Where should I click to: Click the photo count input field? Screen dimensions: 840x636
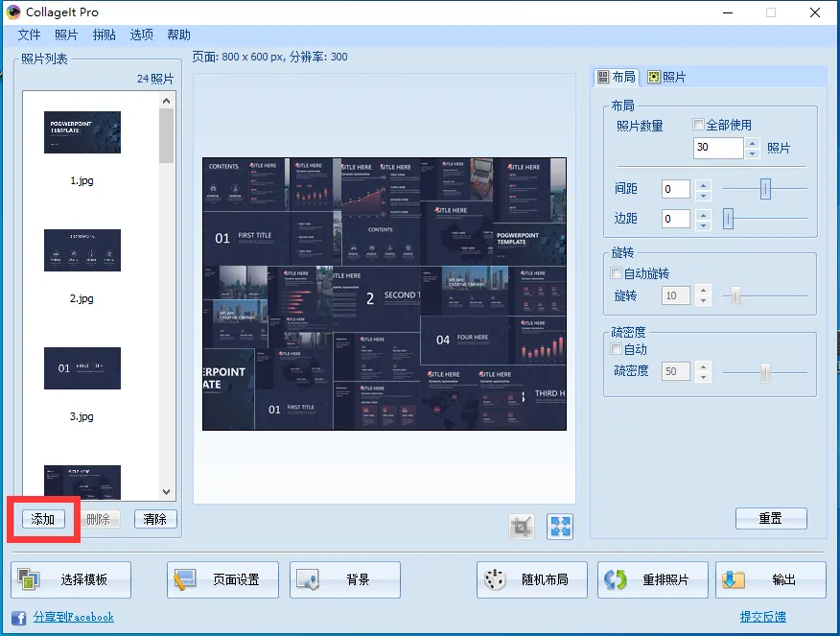pyautogui.click(x=718, y=148)
